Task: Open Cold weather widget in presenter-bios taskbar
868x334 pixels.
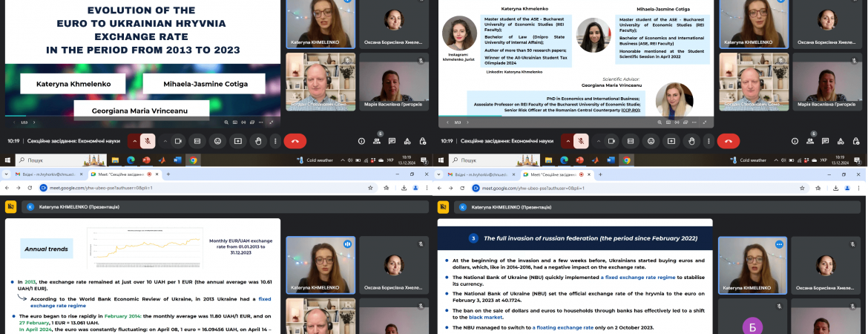Action: (x=749, y=160)
